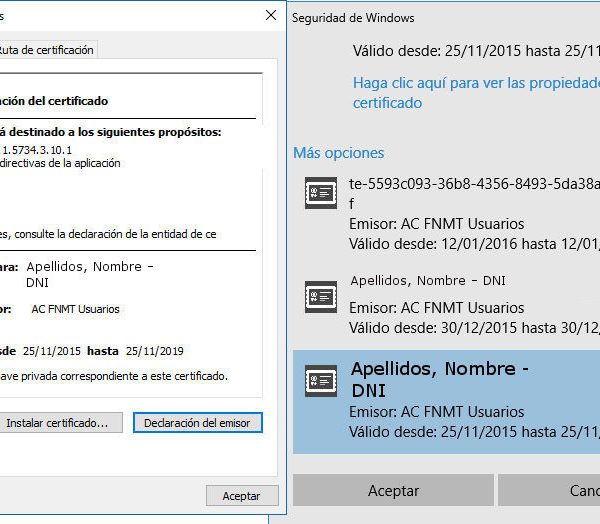
Task: Select the highlighted Apellidos, Nombre - DNI title
Action: point(440,379)
